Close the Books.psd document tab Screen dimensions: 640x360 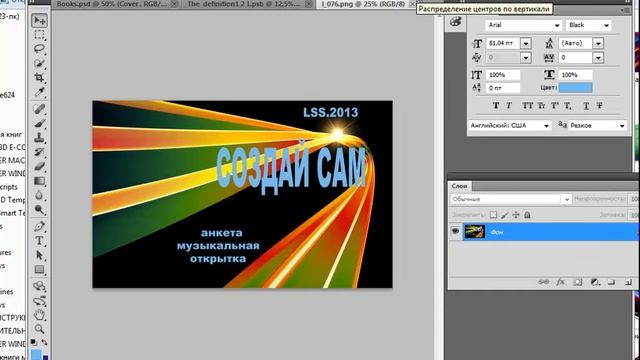pyautogui.click(x=174, y=4)
